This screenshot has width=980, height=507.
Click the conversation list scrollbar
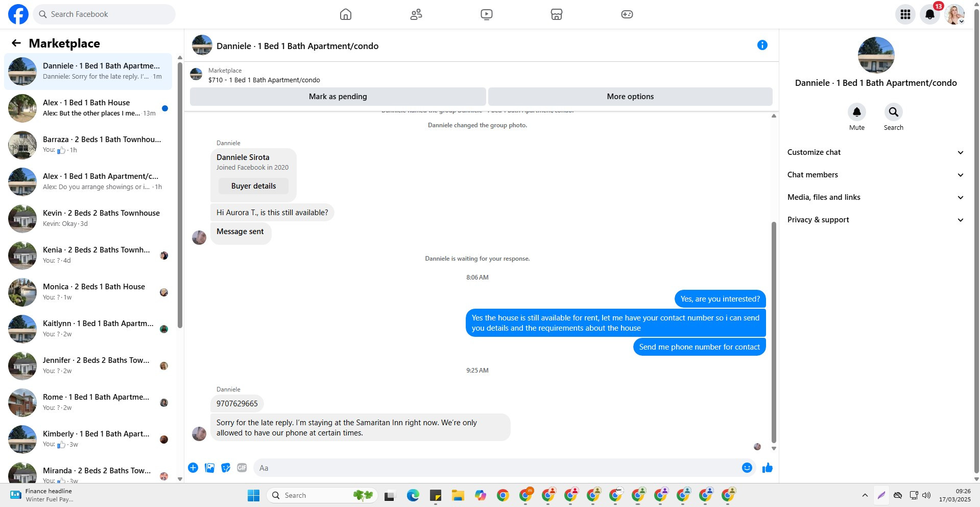pyautogui.click(x=180, y=194)
